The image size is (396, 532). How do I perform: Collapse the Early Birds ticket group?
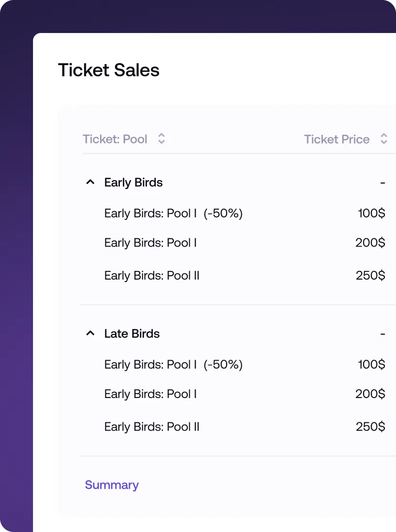coord(90,182)
